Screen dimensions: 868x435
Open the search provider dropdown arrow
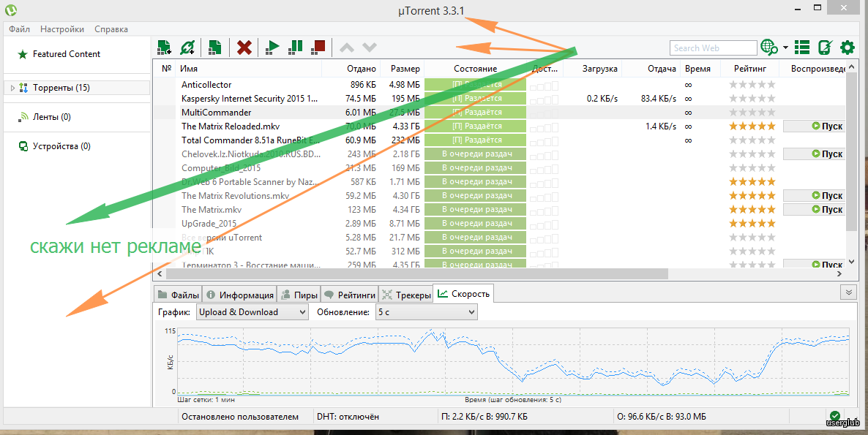[x=785, y=48]
